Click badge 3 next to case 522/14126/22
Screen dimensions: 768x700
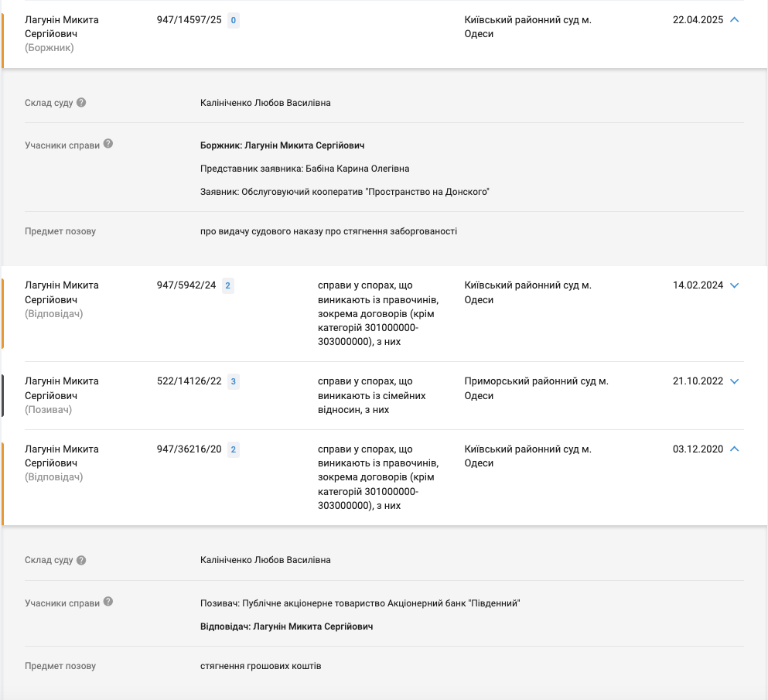pyautogui.click(x=233, y=381)
